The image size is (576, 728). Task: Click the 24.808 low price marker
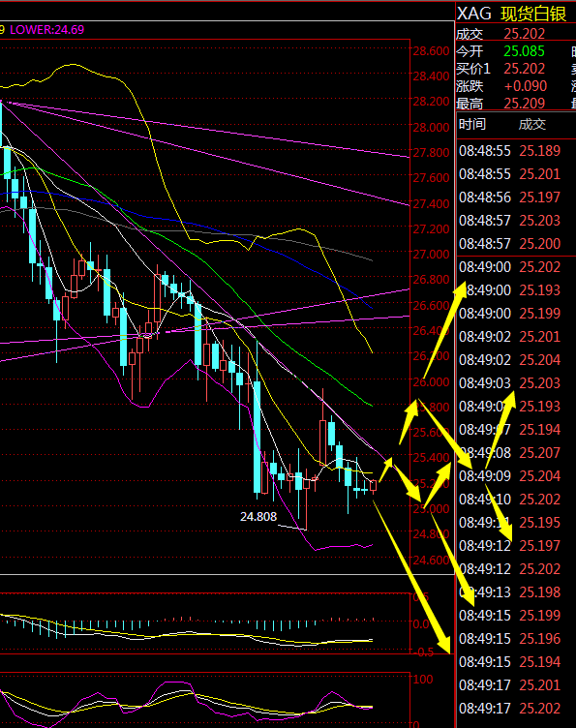(258, 516)
